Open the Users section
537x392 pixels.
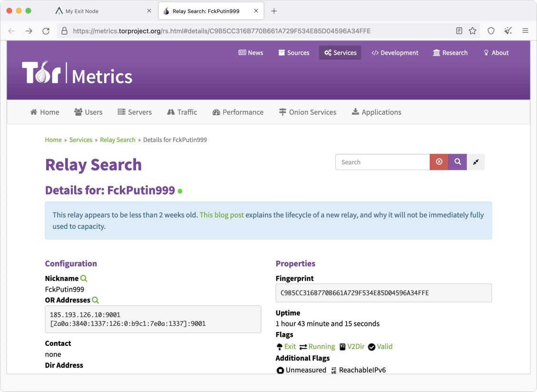(88, 112)
